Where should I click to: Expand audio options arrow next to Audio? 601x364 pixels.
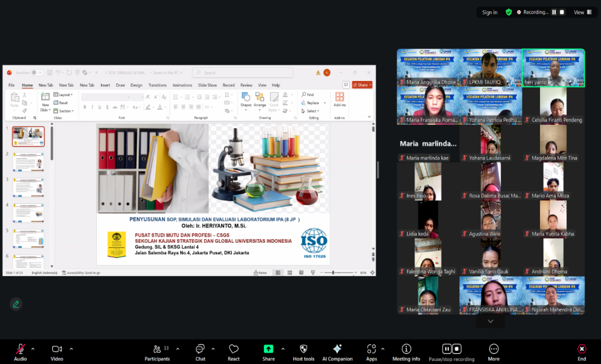tap(33, 349)
